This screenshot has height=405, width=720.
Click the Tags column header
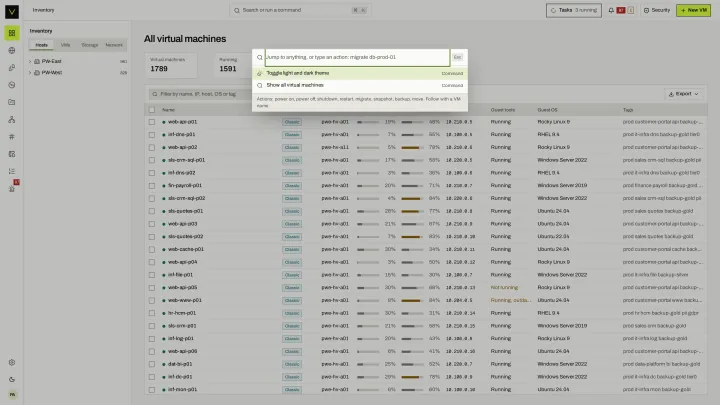pyautogui.click(x=628, y=110)
